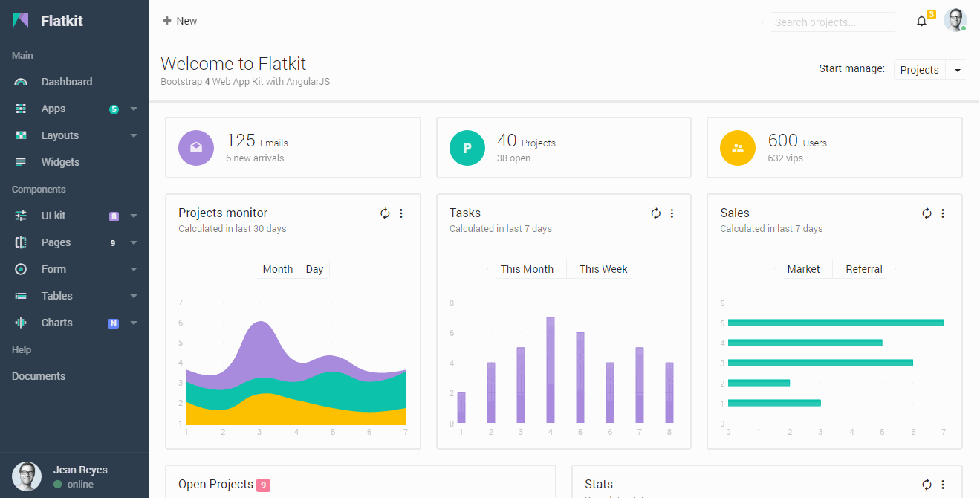Open the Tasks kebab menu
Screen dimensions: 980x498
click(672, 213)
